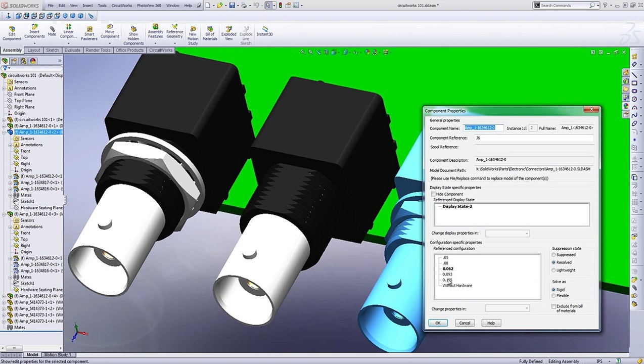Click Insert Components tool
Viewport: 644px width, 364px height.
click(34, 31)
